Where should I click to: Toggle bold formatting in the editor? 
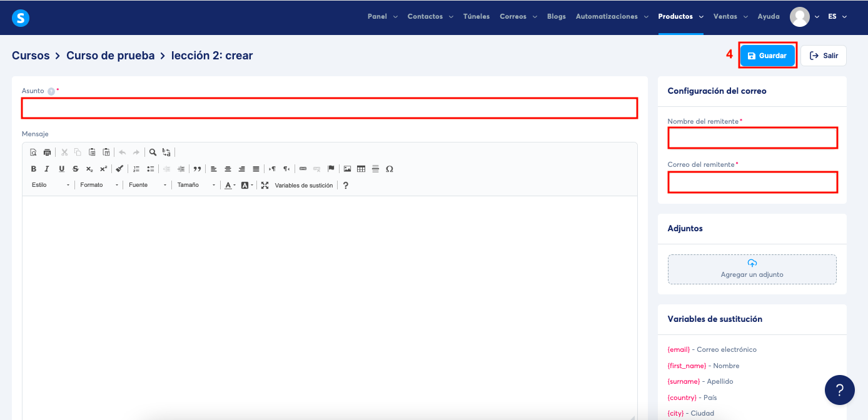[33, 168]
